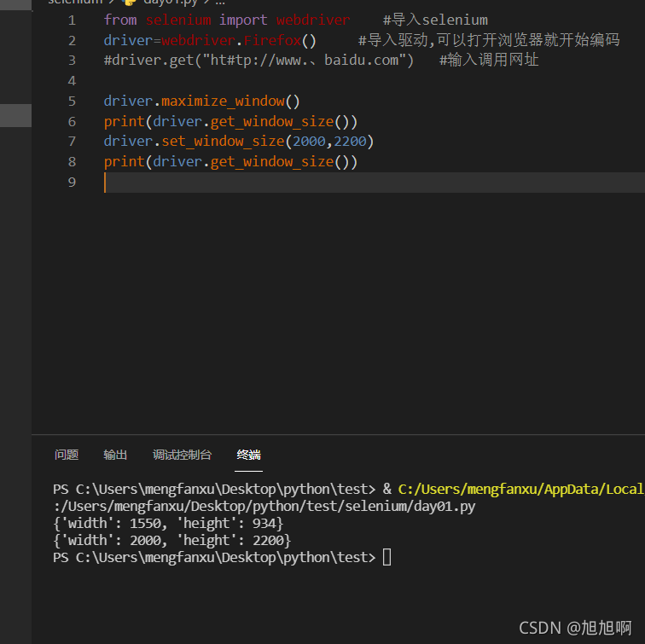Click 'maximize_window' on line 5
The width and height of the screenshot is (645, 644).
pyautogui.click(x=223, y=102)
